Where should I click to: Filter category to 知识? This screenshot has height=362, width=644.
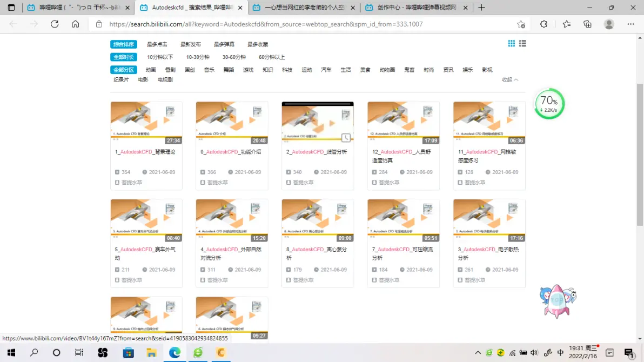[x=268, y=70]
